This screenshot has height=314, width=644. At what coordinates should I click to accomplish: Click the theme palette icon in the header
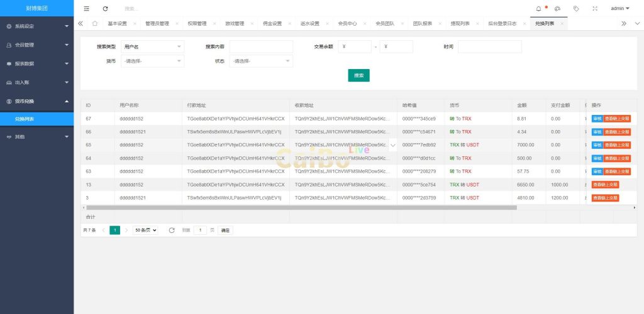557,9
